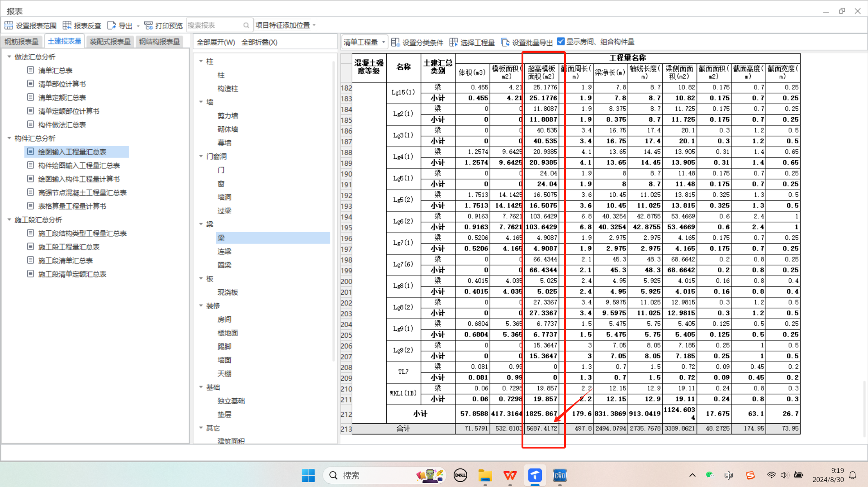Click the Wi-Fi network tray icon
Screen dimensions: 868x487
point(771,475)
